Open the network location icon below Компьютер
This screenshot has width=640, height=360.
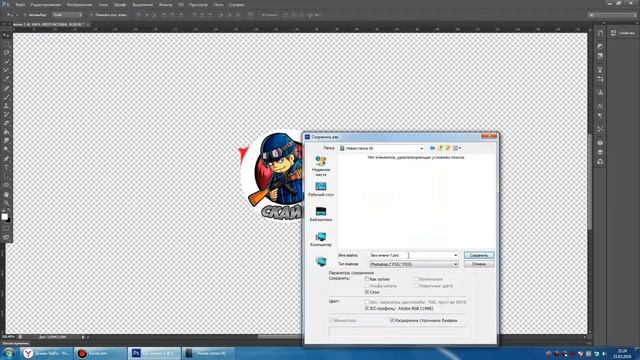pos(321,261)
